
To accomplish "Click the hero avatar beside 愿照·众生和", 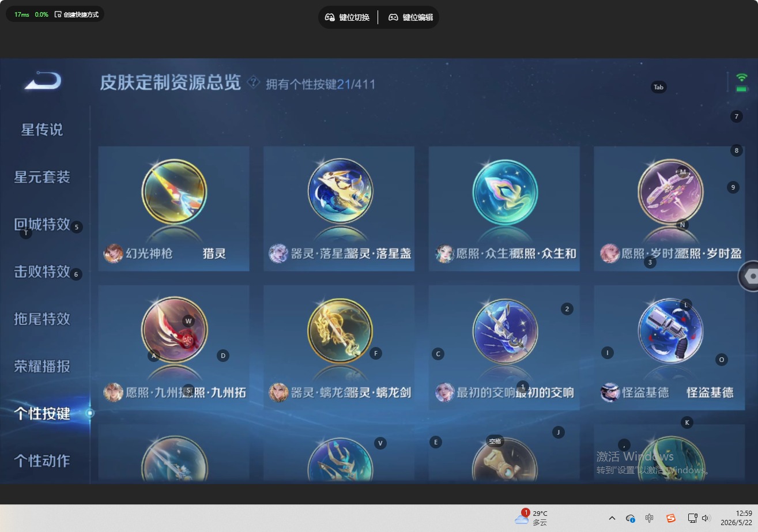I will click(444, 253).
